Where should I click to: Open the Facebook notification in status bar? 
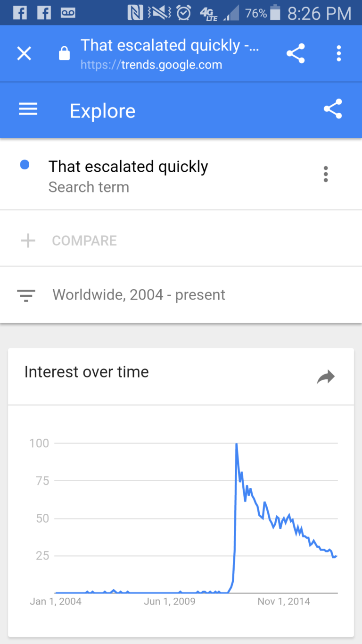coord(20,13)
